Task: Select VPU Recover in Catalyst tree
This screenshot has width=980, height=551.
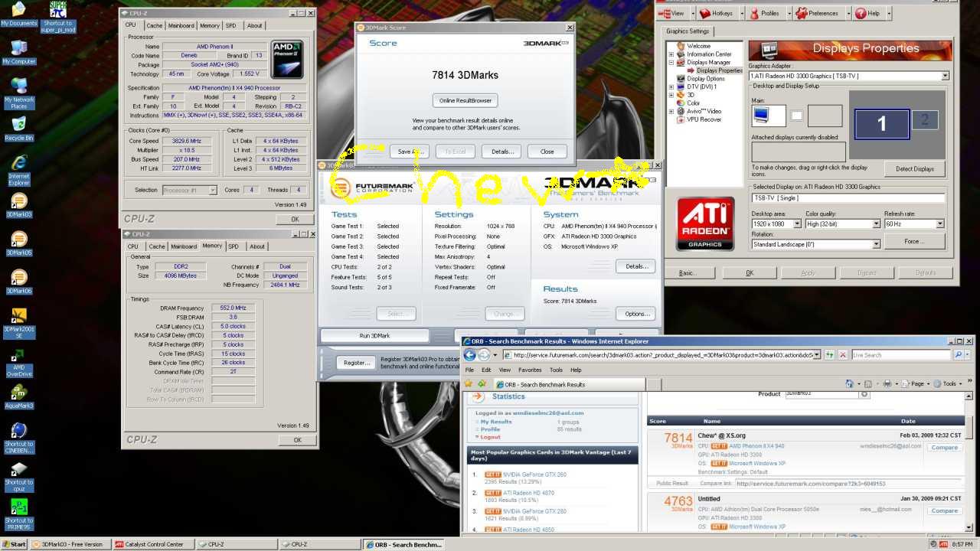Action: (x=704, y=119)
